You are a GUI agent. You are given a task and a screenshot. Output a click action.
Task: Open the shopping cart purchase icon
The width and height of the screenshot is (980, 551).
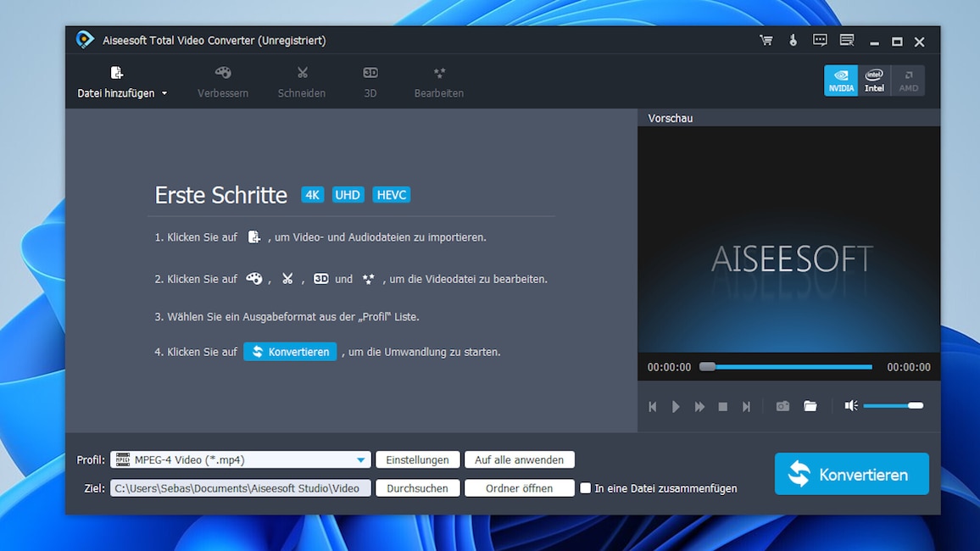766,41
